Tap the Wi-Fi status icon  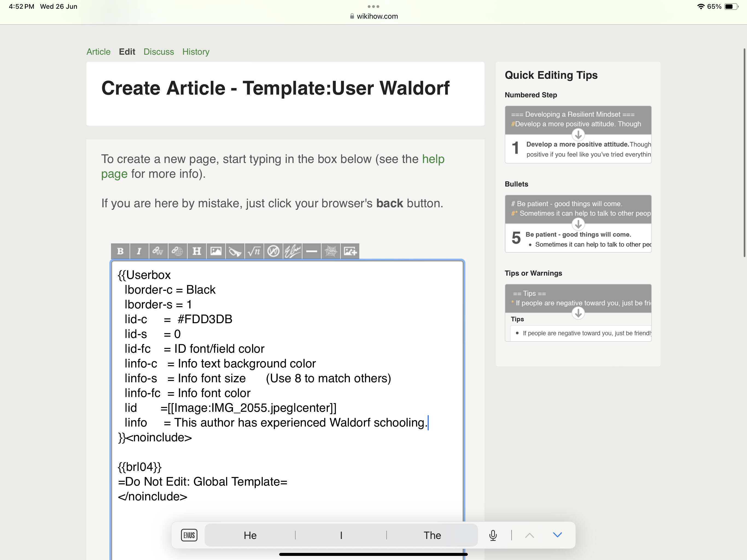point(701,6)
